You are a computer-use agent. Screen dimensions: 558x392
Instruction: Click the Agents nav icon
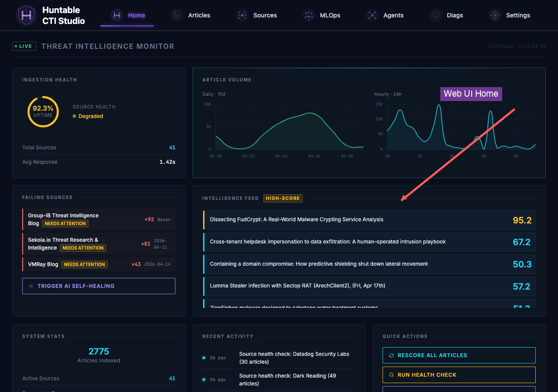[x=372, y=15]
